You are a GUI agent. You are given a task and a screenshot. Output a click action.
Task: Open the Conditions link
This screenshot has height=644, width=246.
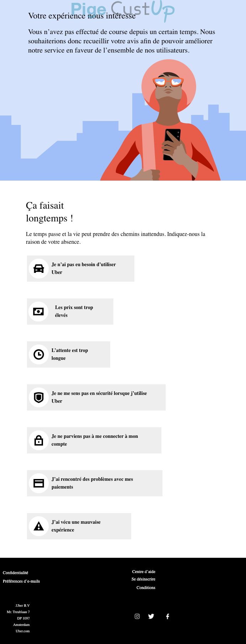pyautogui.click(x=146, y=588)
